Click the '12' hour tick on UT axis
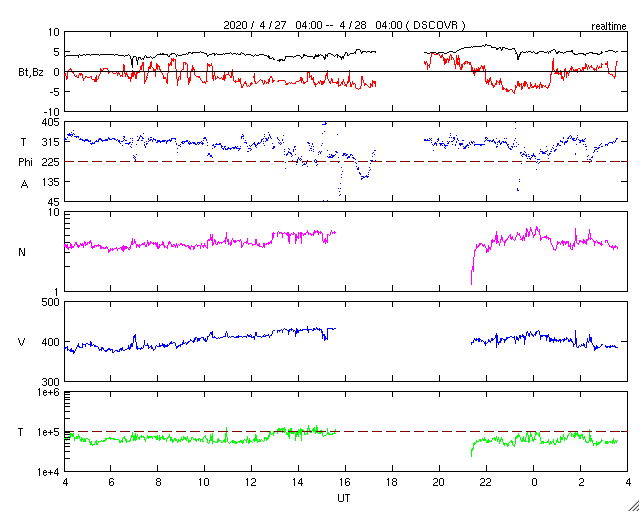Image resolution: width=640 pixels, height=512 pixels. [x=251, y=482]
